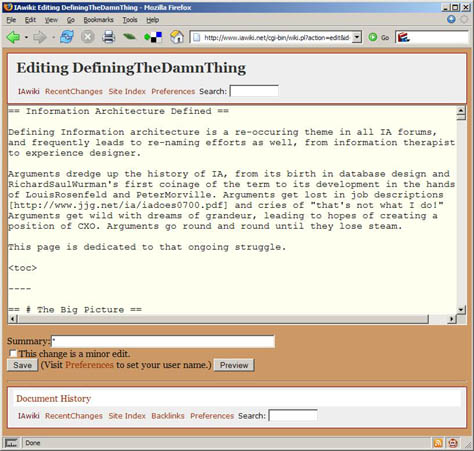The image size is (474, 451).
Task: Expand the address bar URL dropdown
Action: 357,37
